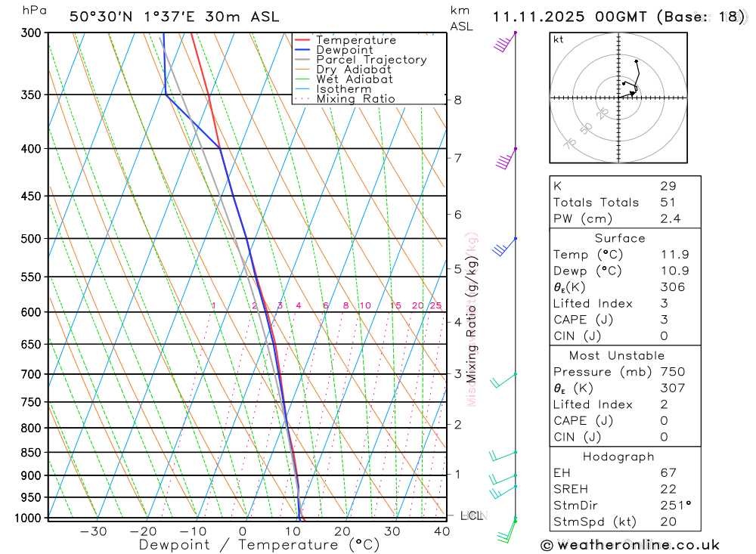Click the location title '50°30'N 1°37'E 30m ASL'

(174, 17)
